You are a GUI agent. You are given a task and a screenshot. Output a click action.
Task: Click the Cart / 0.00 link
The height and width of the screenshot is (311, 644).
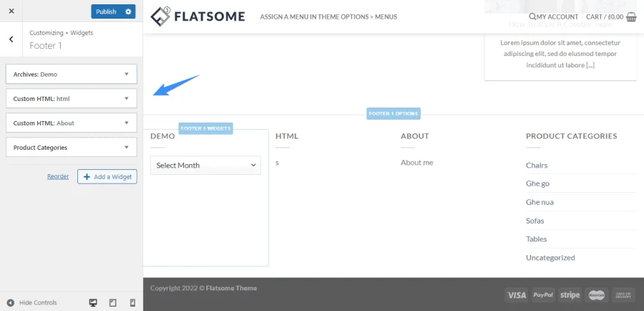click(605, 17)
